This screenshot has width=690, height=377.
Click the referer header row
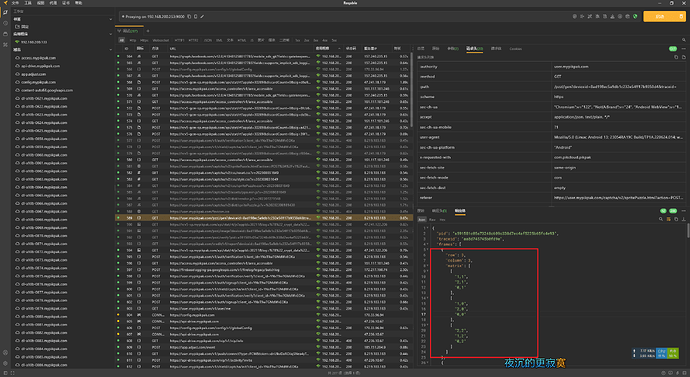point(551,198)
